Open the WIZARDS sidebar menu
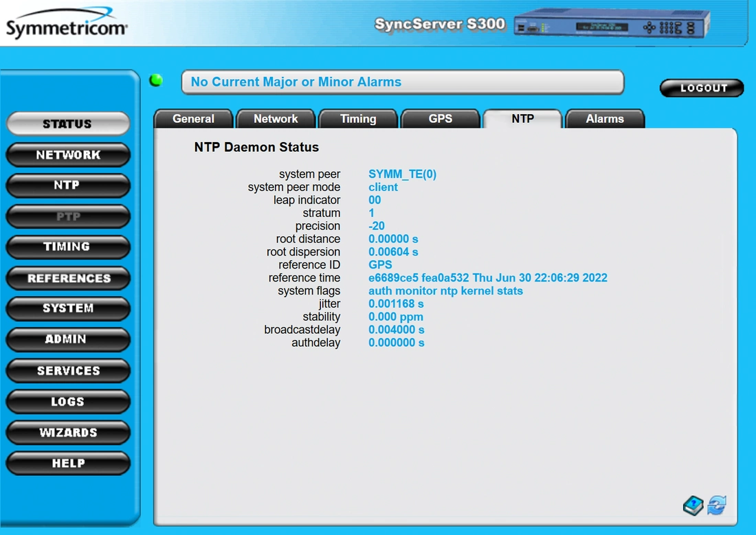The height and width of the screenshot is (535, 756). tap(68, 433)
